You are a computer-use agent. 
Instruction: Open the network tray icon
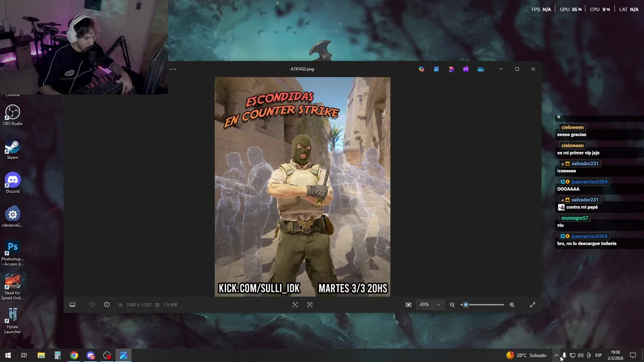[x=572, y=355]
